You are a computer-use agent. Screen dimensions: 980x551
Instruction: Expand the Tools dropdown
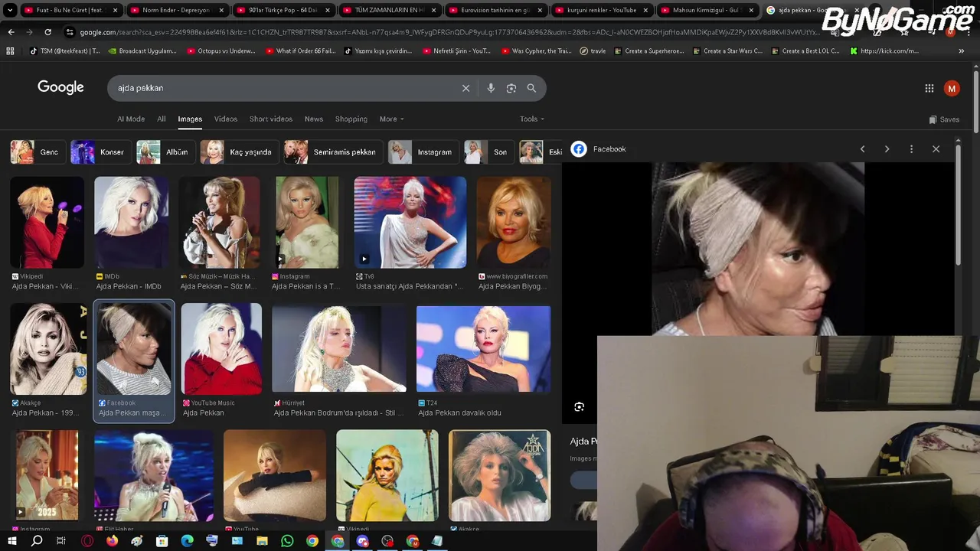pos(532,119)
